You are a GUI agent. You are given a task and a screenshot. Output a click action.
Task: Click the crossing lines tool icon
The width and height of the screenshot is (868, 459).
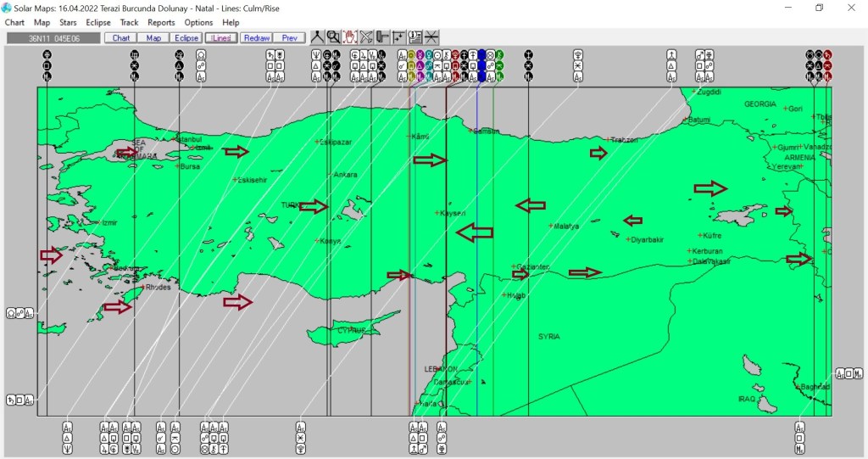431,37
